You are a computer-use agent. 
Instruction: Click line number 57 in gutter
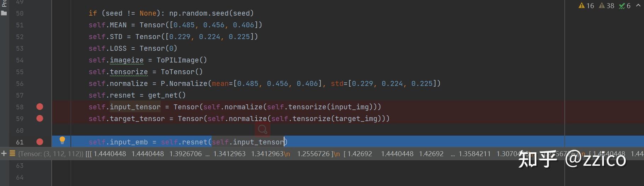point(19,95)
